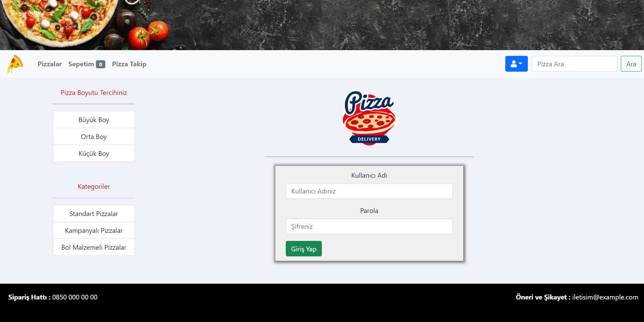Select Orta Boy pizza size
The width and height of the screenshot is (644, 322).
click(x=94, y=137)
